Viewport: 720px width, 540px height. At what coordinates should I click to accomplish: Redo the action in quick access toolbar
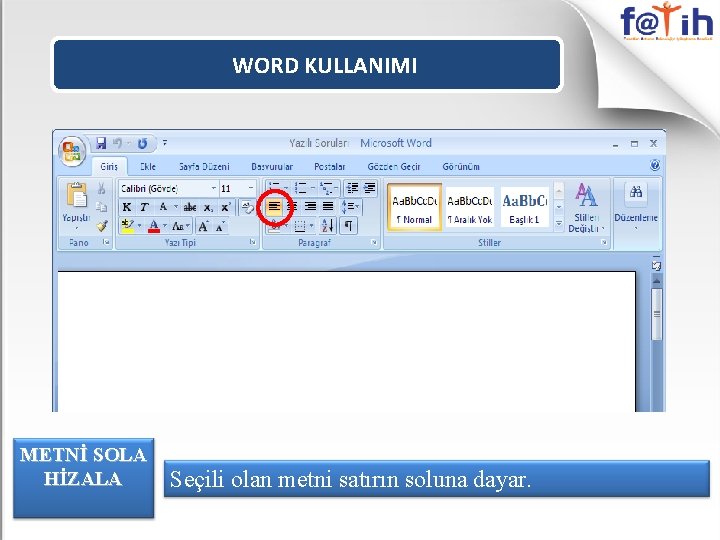click(x=142, y=144)
